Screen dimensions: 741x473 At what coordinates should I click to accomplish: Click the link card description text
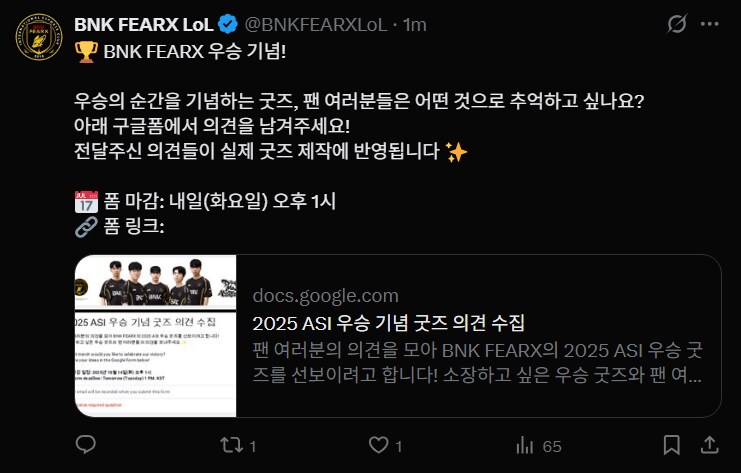coord(477,362)
